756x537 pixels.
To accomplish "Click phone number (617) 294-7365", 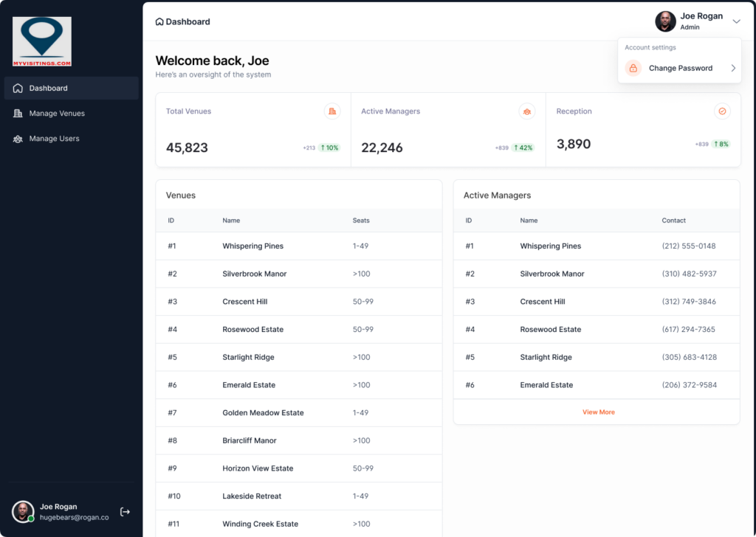I will (x=688, y=330).
